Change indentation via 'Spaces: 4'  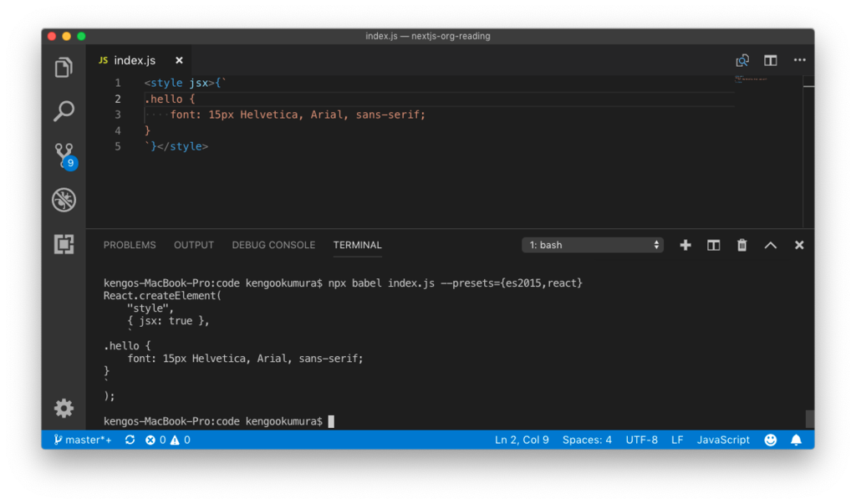pyautogui.click(x=587, y=440)
